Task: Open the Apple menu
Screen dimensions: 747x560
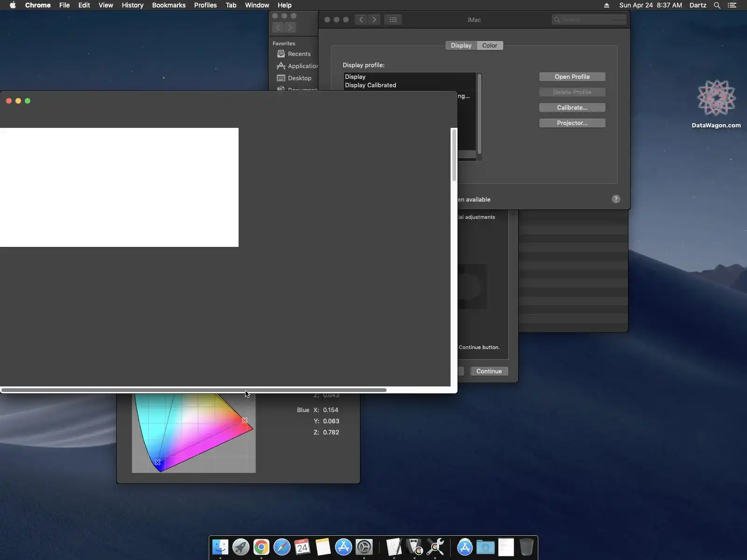Action: [13, 5]
